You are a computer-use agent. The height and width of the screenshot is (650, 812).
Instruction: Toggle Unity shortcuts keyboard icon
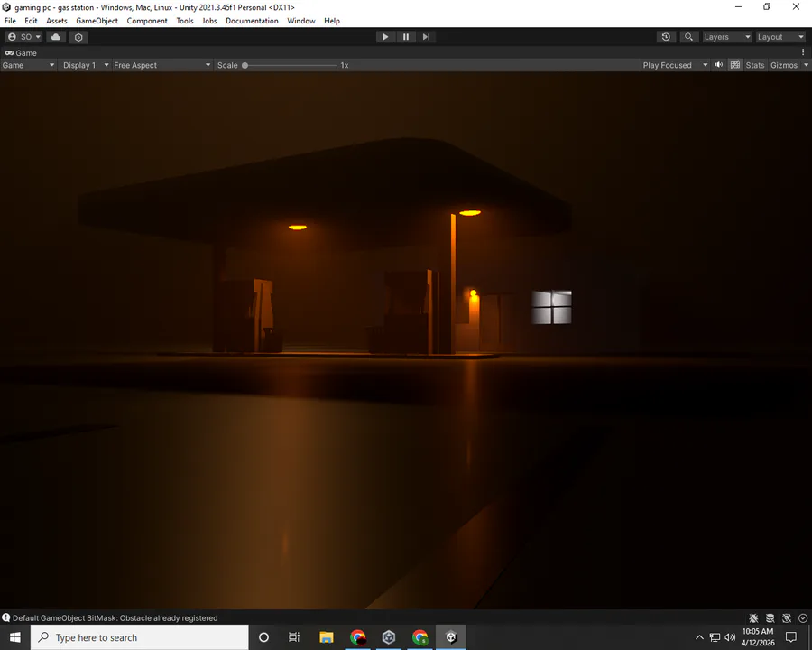tap(734, 65)
